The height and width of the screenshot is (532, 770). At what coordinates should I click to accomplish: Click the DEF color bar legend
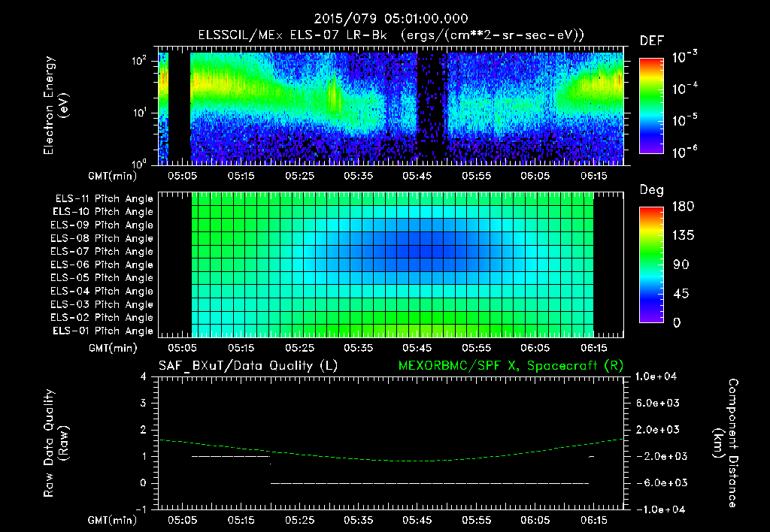651,105
